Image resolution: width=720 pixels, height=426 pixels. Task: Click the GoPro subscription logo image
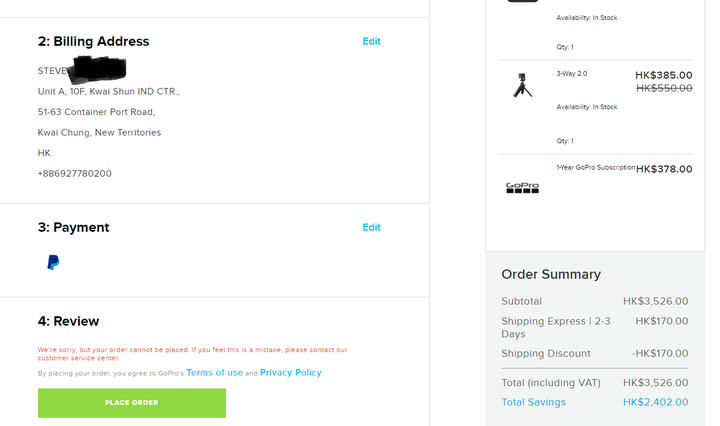point(523,188)
